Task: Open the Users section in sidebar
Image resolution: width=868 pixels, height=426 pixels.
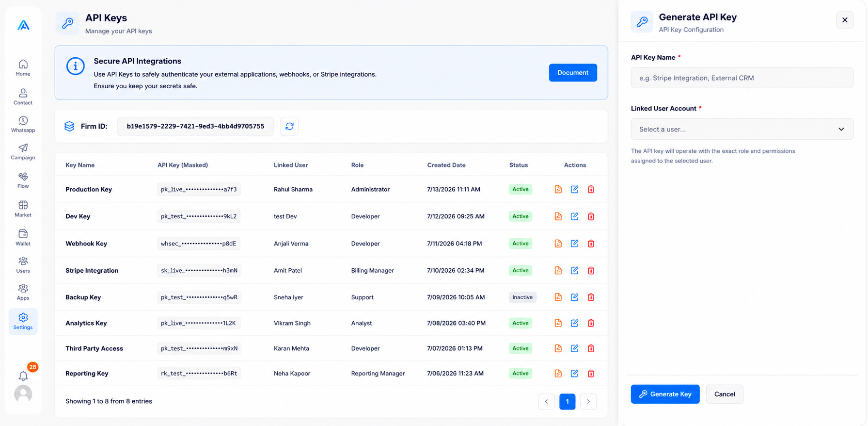Action: 23,265
